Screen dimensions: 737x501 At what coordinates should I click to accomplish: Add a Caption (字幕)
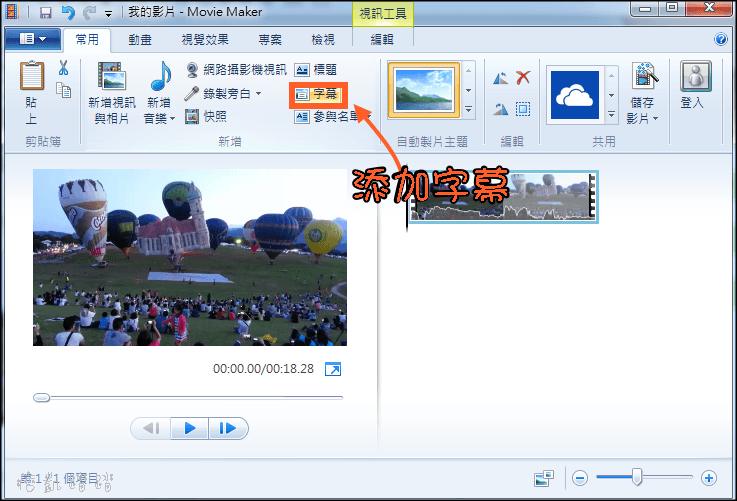[317, 94]
